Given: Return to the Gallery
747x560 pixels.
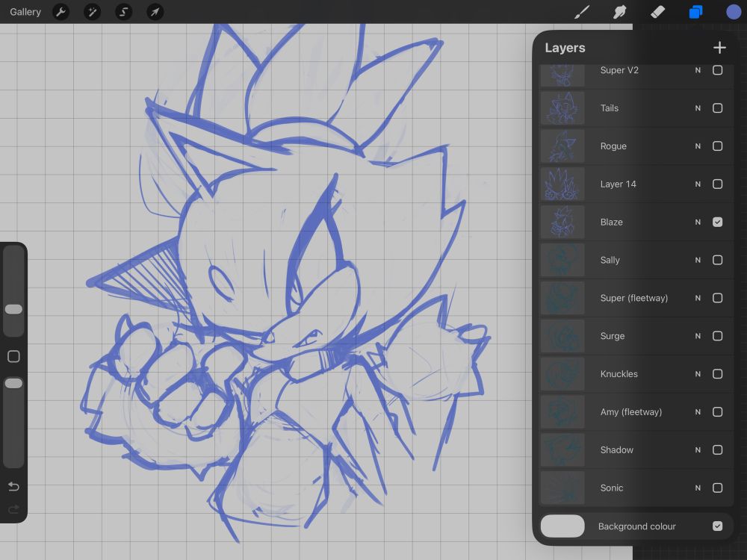Looking at the screenshot, I should point(25,12).
